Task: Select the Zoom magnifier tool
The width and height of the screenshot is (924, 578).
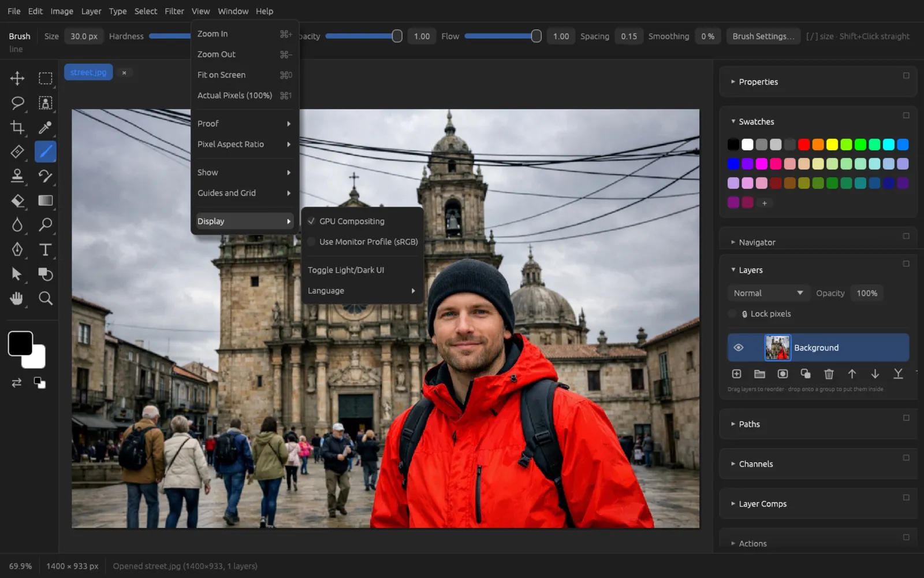Action: pyautogui.click(x=46, y=298)
